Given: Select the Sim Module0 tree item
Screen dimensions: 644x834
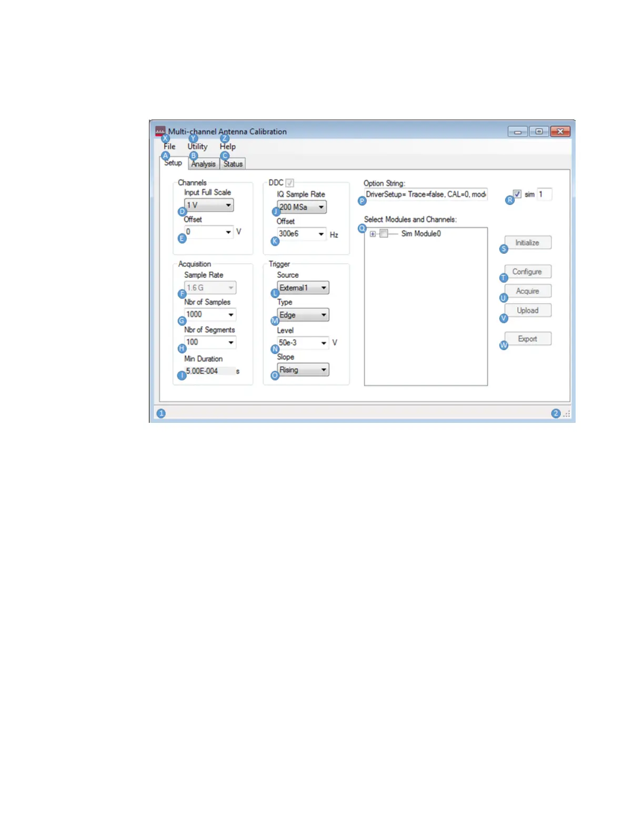Looking at the screenshot, I should 421,234.
